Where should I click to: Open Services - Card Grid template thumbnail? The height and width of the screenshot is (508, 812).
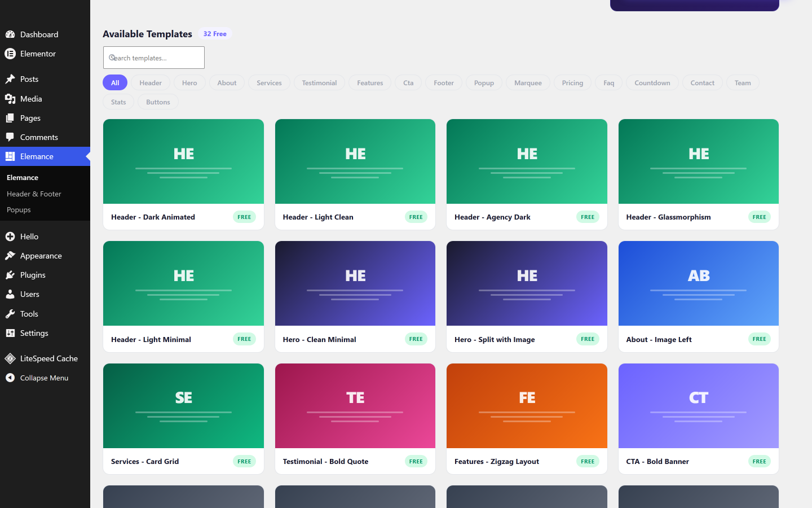pyautogui.click(x=183, y=406)
